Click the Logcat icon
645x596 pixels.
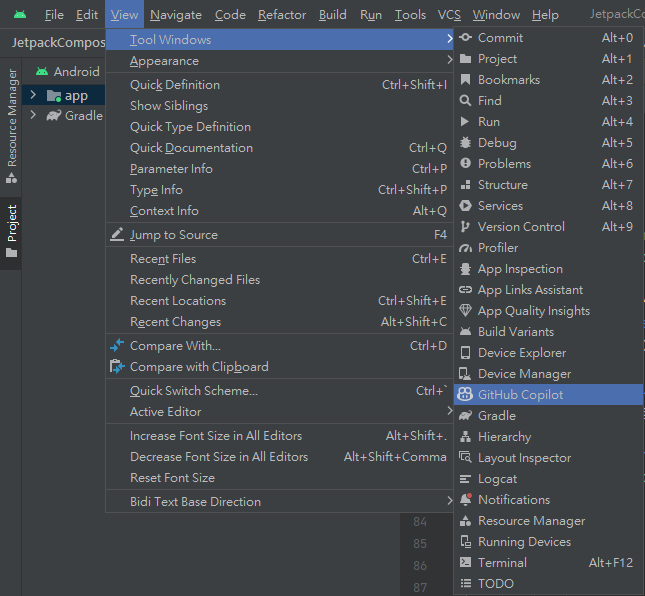(465, 479)
